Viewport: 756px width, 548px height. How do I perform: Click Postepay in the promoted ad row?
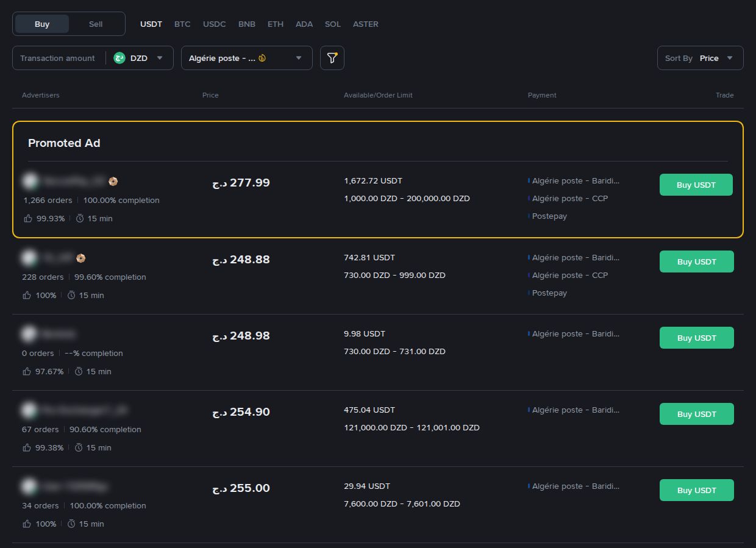[549, 216]
